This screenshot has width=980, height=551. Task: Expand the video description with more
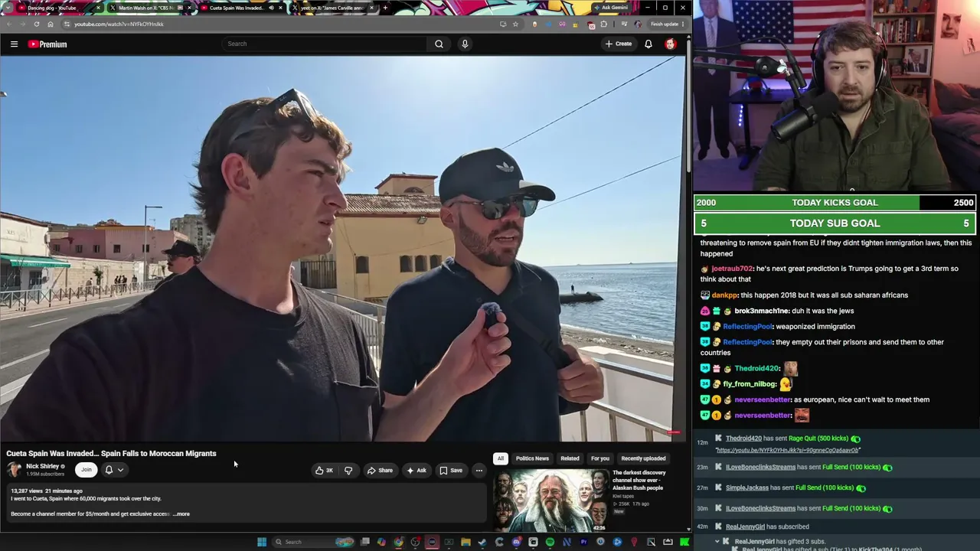[x=181, y=514]
